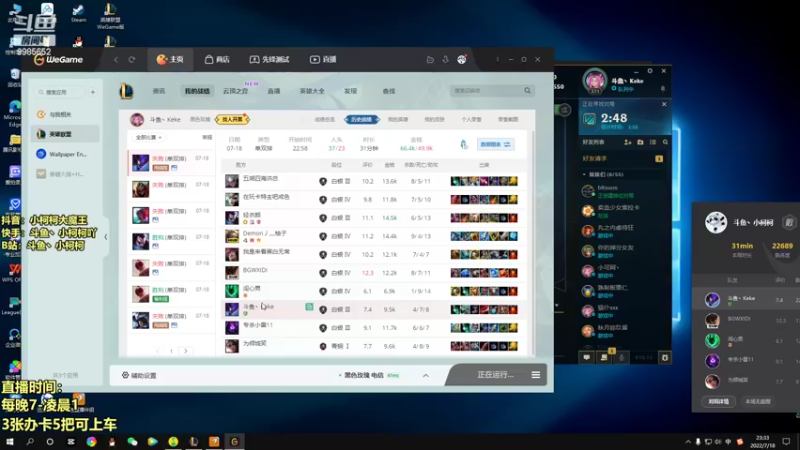The width and height of the screenshot is (800, 450).
Task: Click 对局详情 button in overlay panel
Action: pos(718,402)
